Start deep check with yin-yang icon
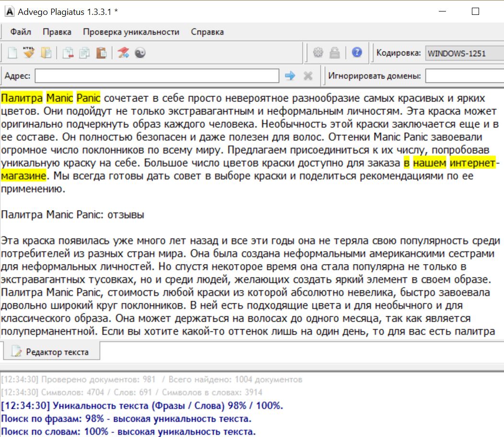Screen dimensions: 504x437 pos(140,52)
